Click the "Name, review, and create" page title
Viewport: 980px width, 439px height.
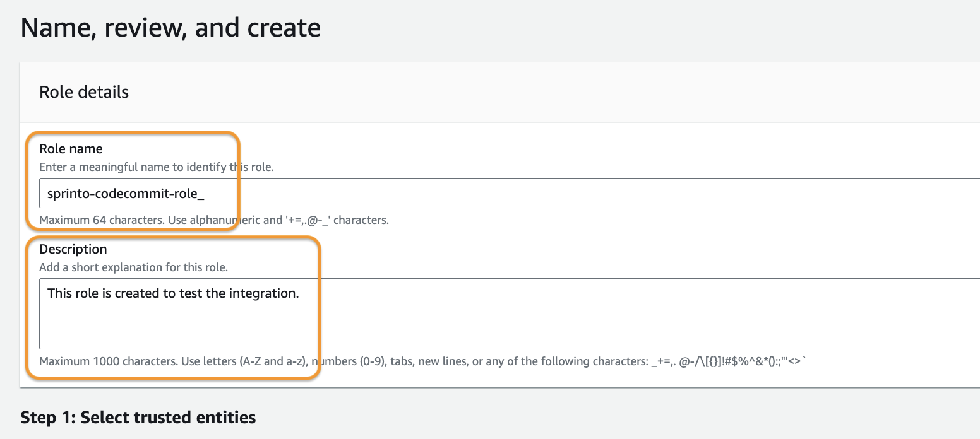tap(170, 28)
